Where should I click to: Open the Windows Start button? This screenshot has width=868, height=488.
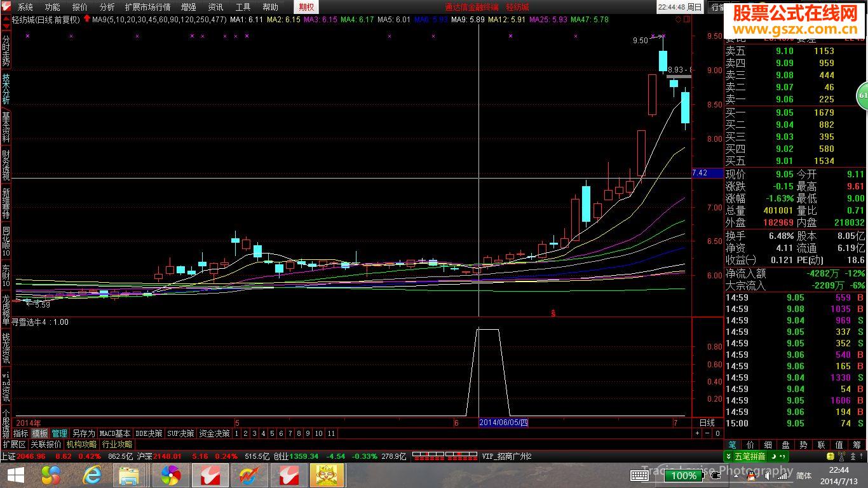pyautogui.click(x=15, y=475)
